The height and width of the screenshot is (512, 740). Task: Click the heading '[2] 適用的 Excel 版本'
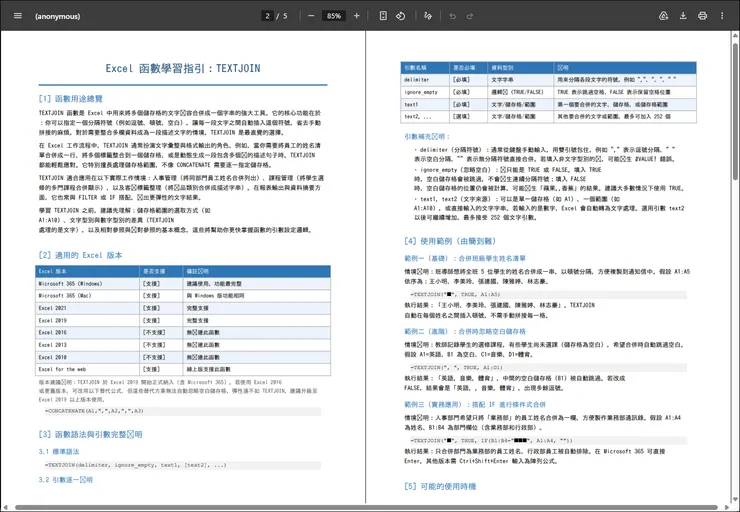pyautogui.click(x=81, y=255)
